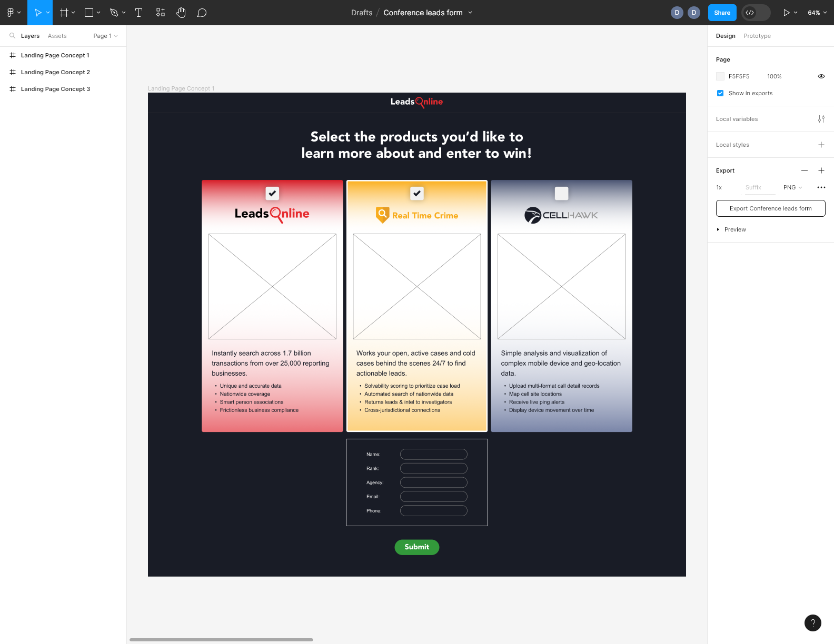
Task: Expand shape tools dropdown chevron
Action: tap(98, 13)
